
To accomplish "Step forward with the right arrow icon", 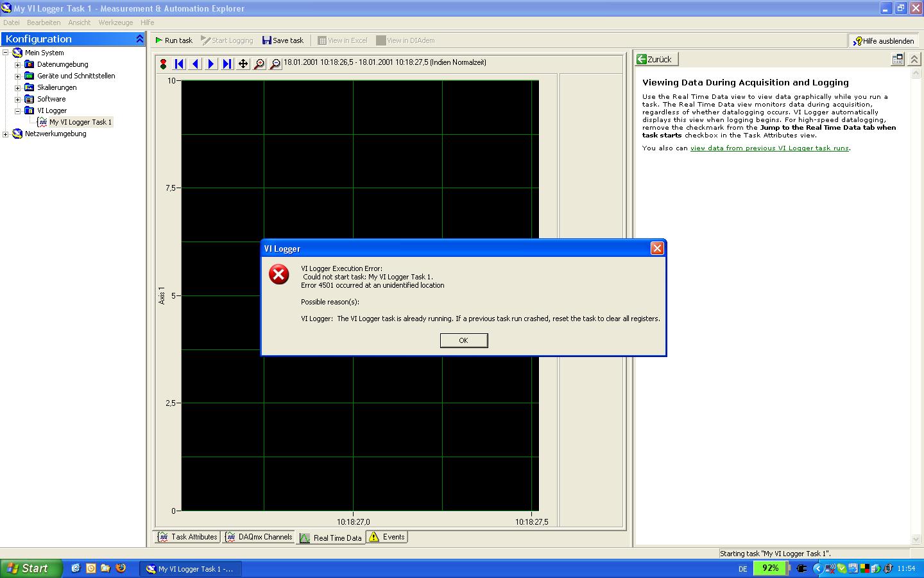I will point(211,64).
